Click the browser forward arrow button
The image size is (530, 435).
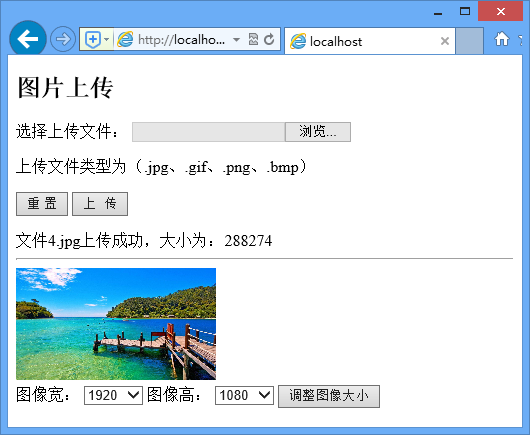pos(63,39)
